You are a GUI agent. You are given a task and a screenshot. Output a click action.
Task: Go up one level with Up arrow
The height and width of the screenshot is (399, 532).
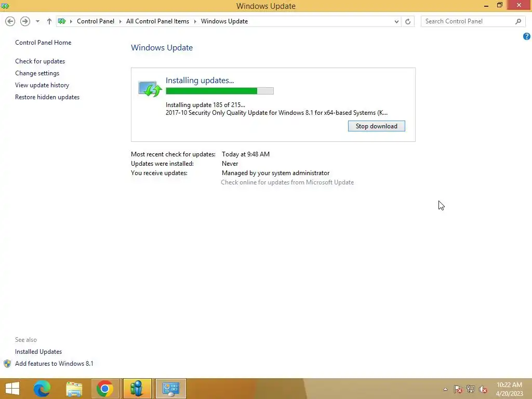pyautogui.click(x=49, y=21)
